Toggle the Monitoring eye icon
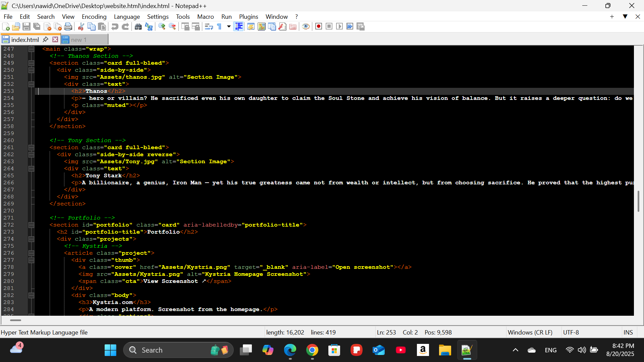 pyautogui.click(x=306, y=26)
